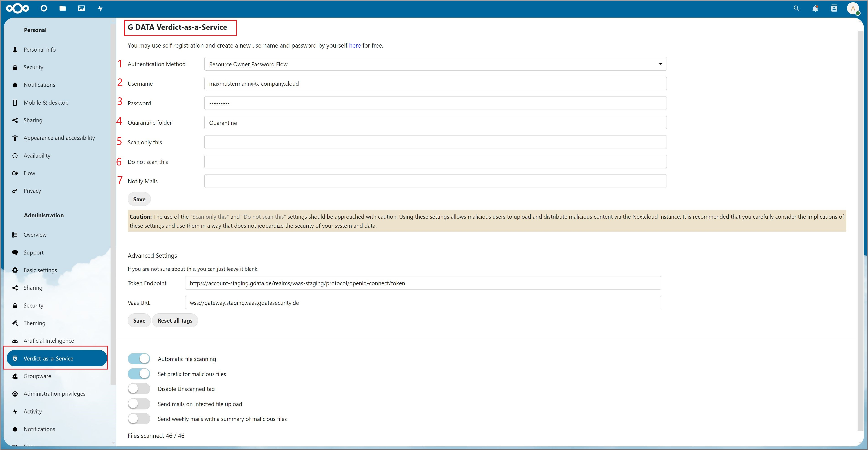Go to Personal info settings

tap(39, 50)
